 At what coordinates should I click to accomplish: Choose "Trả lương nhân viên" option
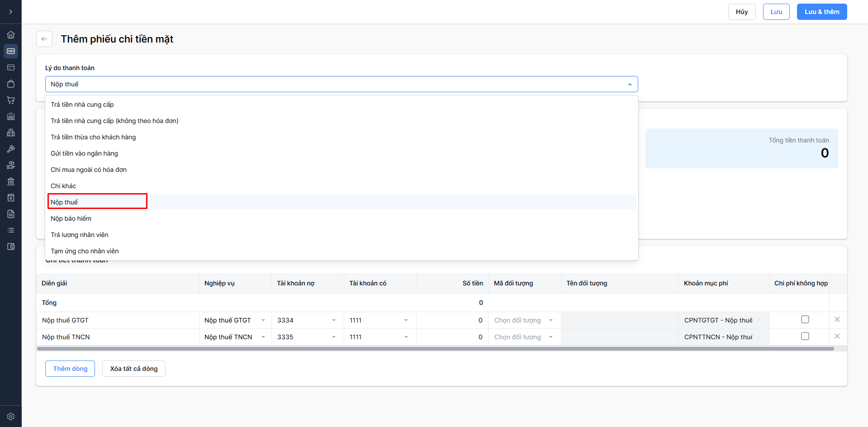click(80, 235)
